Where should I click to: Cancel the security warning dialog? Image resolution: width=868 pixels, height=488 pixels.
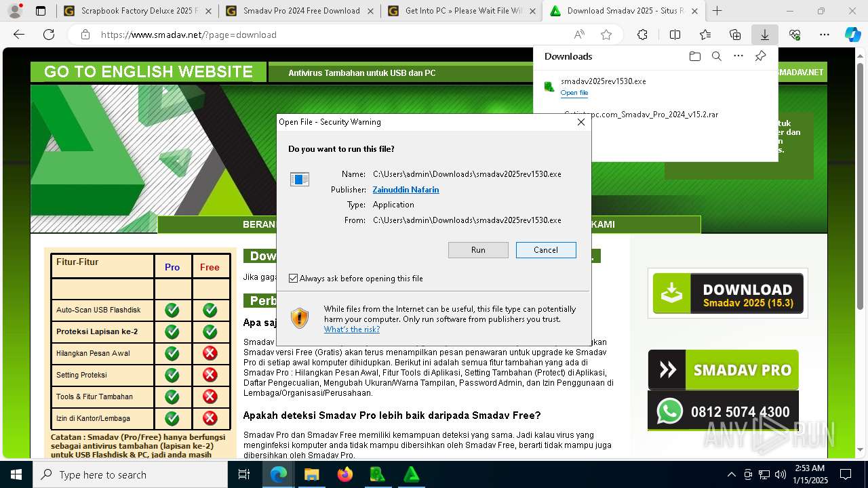(x=546, y=250)
